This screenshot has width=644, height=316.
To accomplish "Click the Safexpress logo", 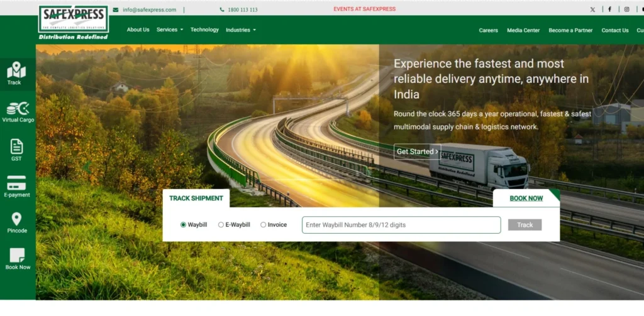I will [74, 19].
